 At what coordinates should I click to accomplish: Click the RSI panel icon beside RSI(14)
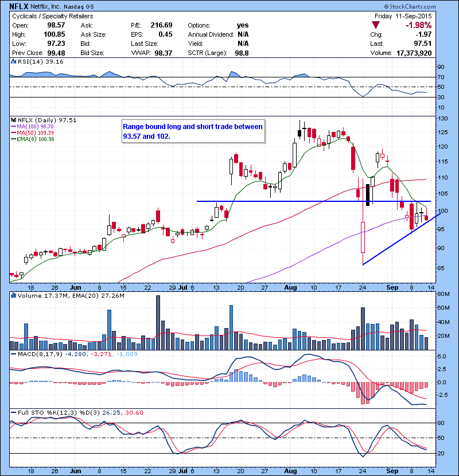(x=13, y=61)
